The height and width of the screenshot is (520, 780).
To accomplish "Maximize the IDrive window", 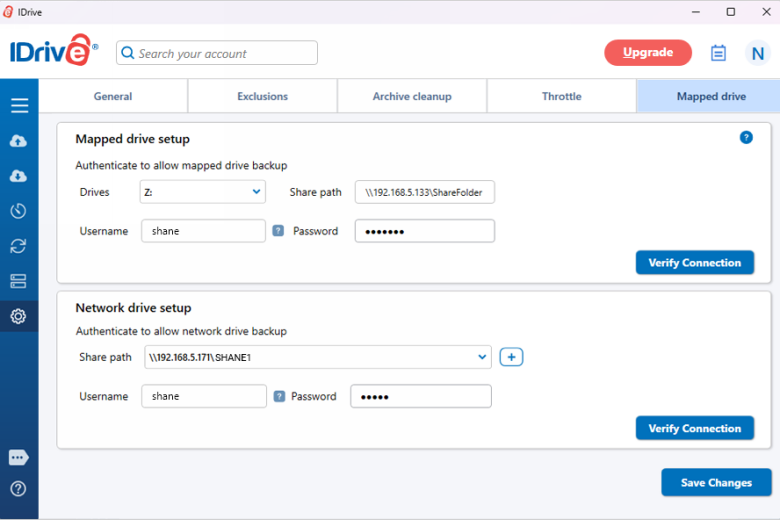I will [731, 12].
